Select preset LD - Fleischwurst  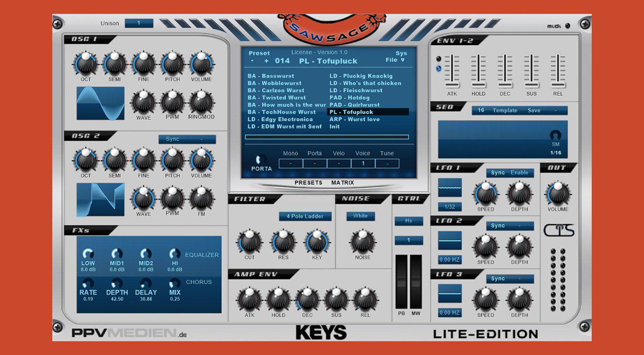(356, 90)
